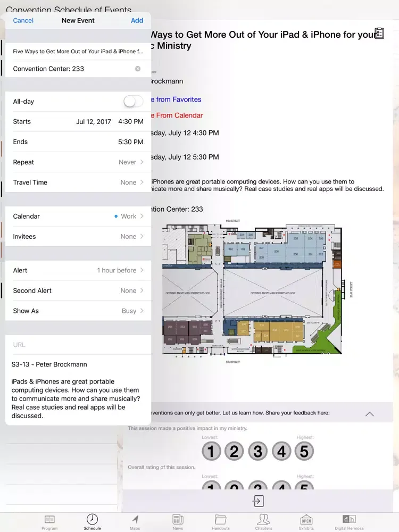Open the Repeat options
The width and height of the screenshot is (399, 532).
click(78, 162)
